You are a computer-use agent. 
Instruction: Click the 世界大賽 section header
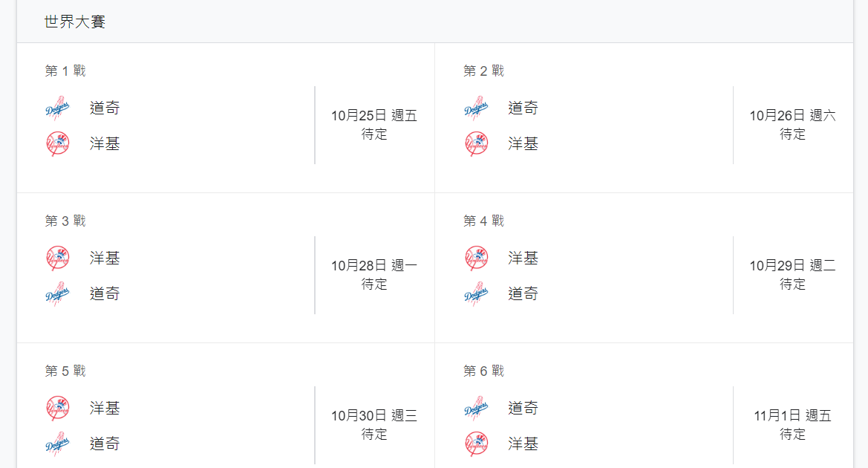[x=75, y=22]
